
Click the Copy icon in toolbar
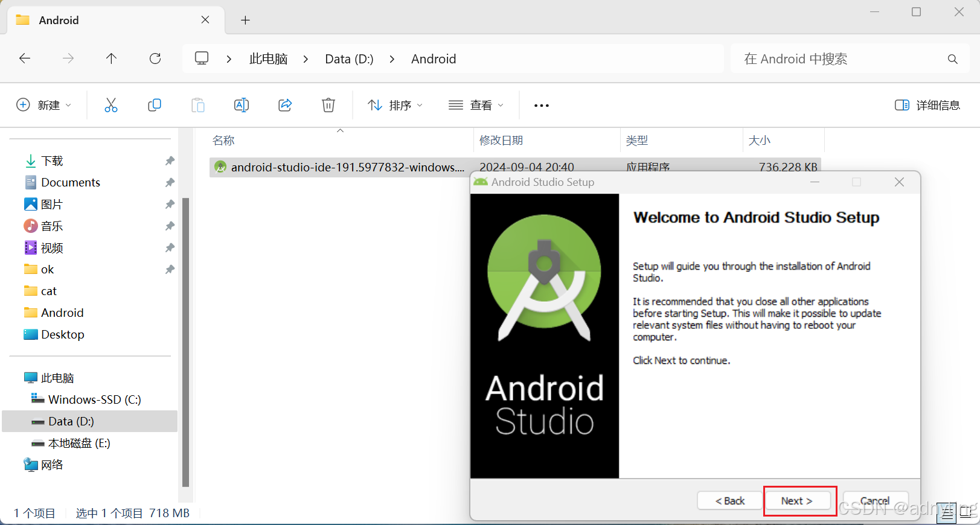[x=155, y=105]
